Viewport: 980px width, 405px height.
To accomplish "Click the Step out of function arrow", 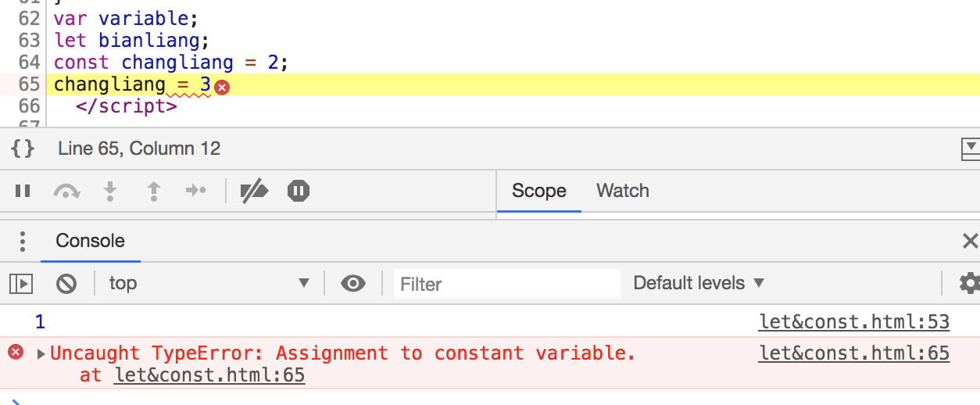I will click(x=154, y=191).
